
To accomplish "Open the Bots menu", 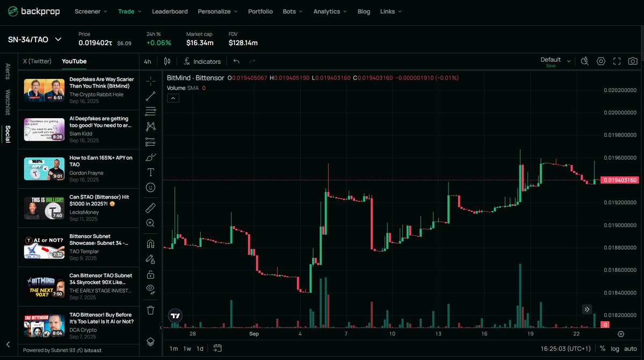I will pos(292,11).
